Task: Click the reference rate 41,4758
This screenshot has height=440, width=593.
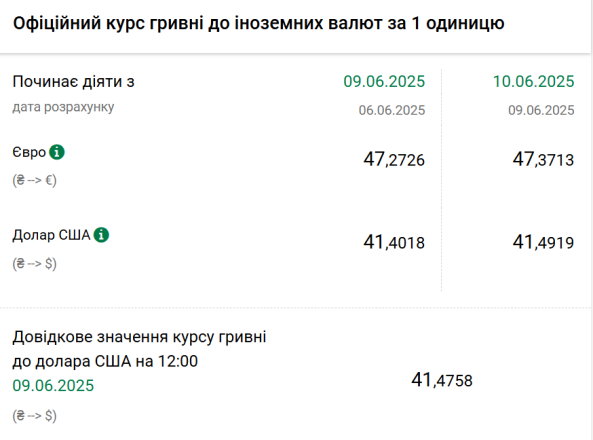Action: [x=442, y=380]
